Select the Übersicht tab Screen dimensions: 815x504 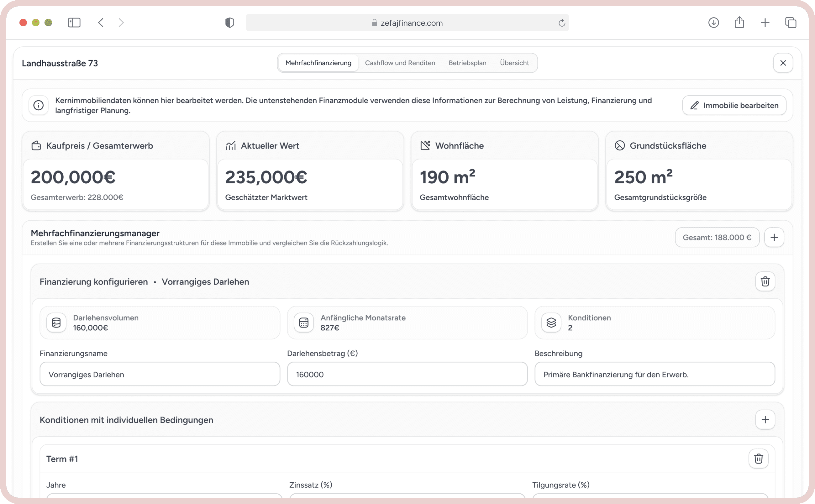(x=514, y=63)
